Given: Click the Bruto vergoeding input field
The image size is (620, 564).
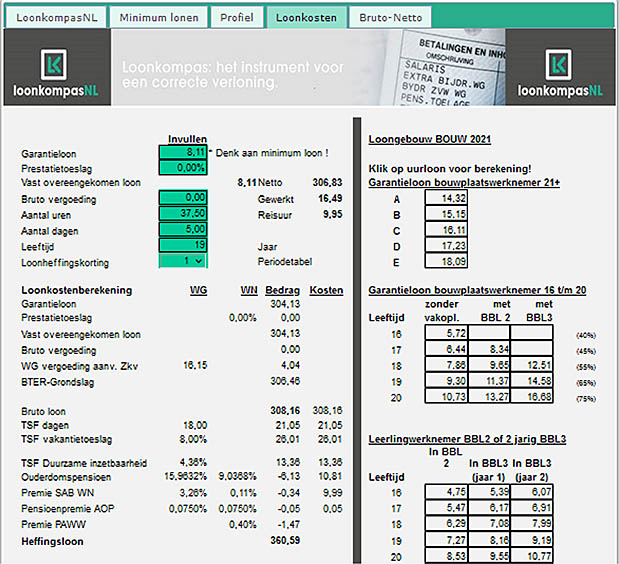Looking at the screenshot, I should pyautogui.click(x=183, y=197).
